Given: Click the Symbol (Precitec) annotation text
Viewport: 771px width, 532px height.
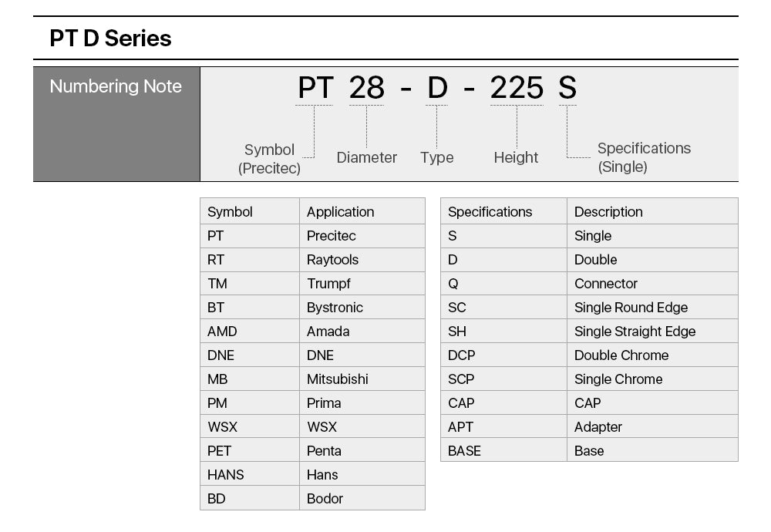Looking at the screenshot, I should click(269, 159).
